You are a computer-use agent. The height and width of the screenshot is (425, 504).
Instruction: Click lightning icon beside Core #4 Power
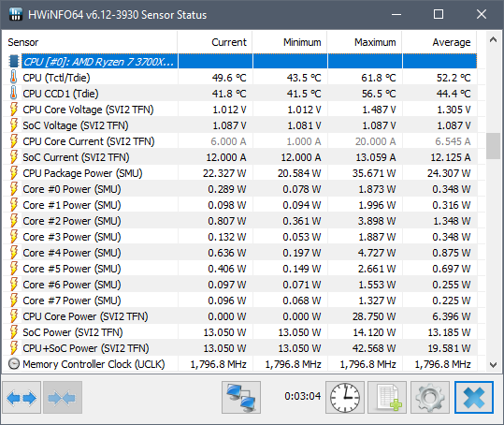click(x=13, y=253)
